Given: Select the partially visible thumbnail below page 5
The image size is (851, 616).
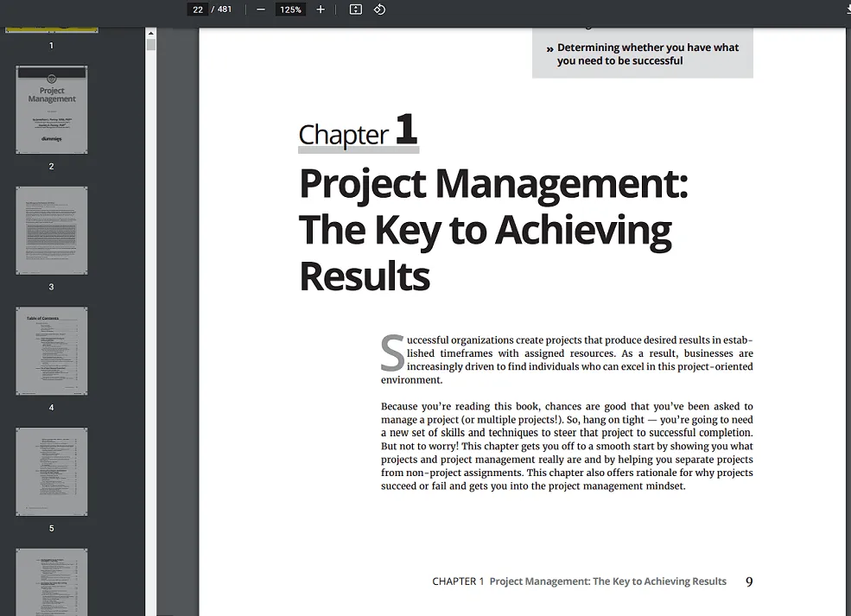Looking at the screenshot, I should point(52,581).
